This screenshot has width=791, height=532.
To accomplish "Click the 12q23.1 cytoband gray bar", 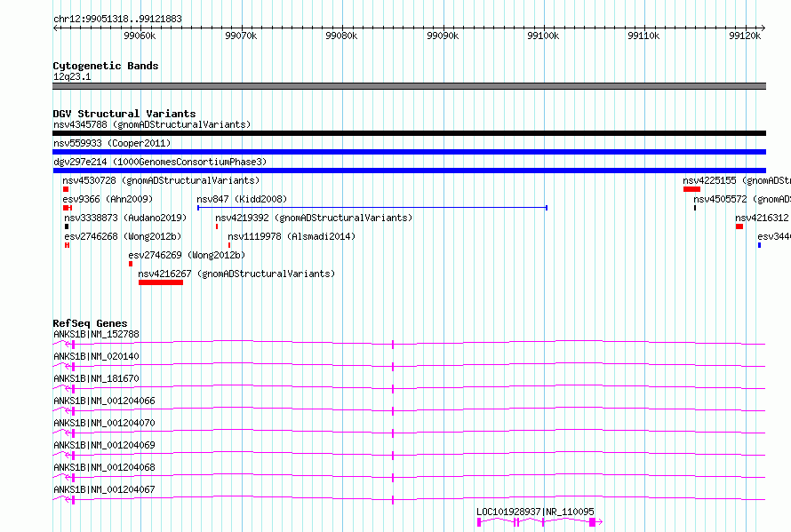I will (409, 86).
